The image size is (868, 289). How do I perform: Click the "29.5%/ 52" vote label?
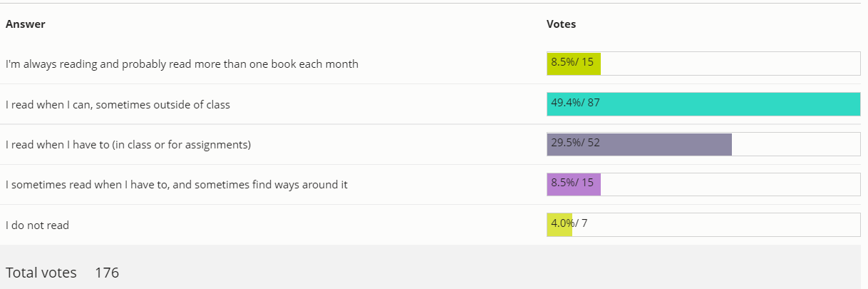click(x=575, y=143)
